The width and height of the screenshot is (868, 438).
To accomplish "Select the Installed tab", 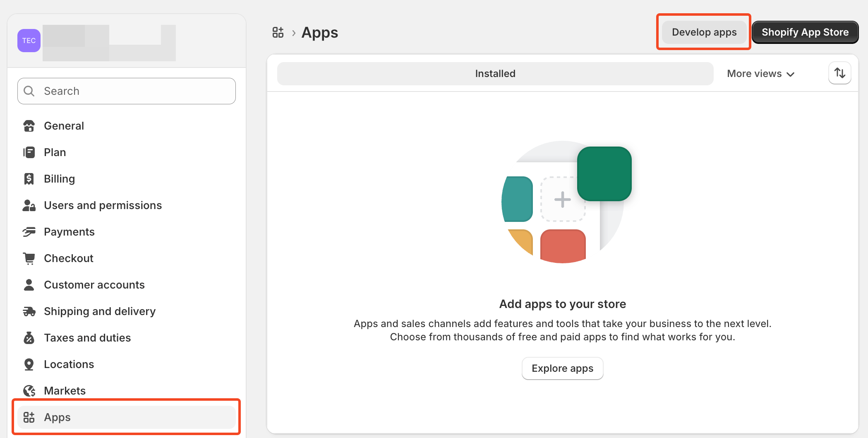I will tap(495, 74).
